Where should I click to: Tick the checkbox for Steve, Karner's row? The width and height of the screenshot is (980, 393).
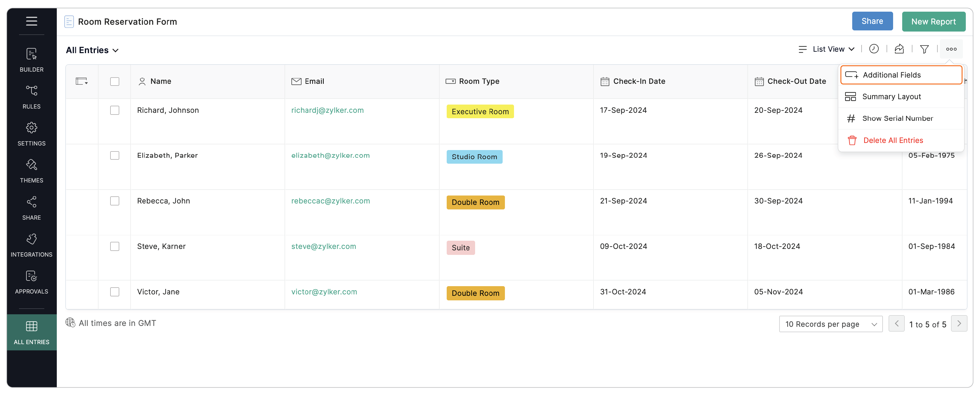(x=114, y=246)
